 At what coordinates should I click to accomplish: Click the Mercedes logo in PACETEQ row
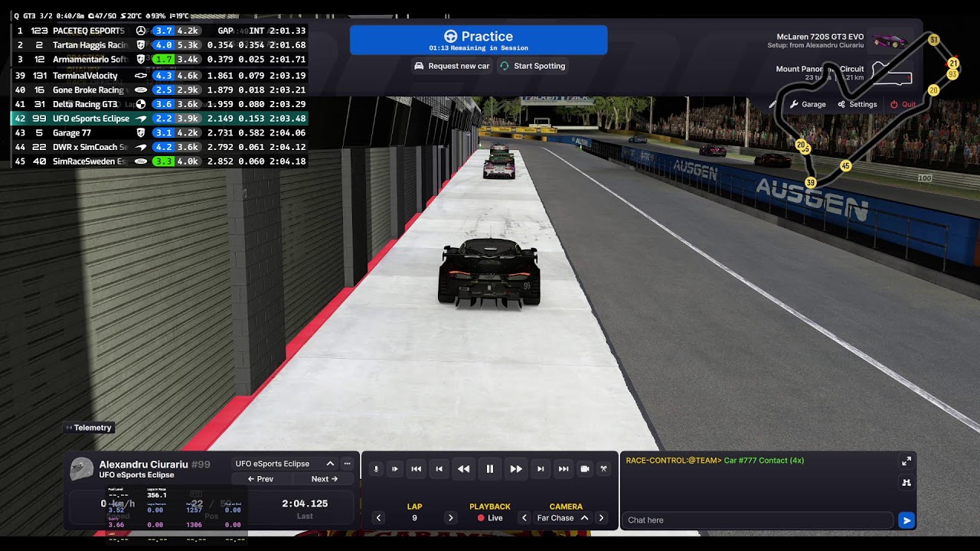point(141,31)
